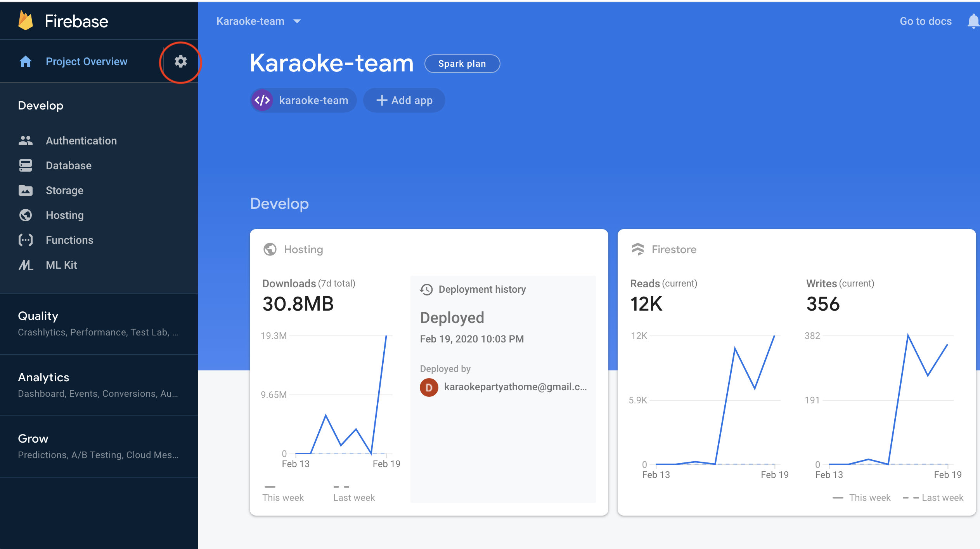The width and height of the screenshot is (980, 549).
Task: Click the Add app button
Action: pos(404,100)
